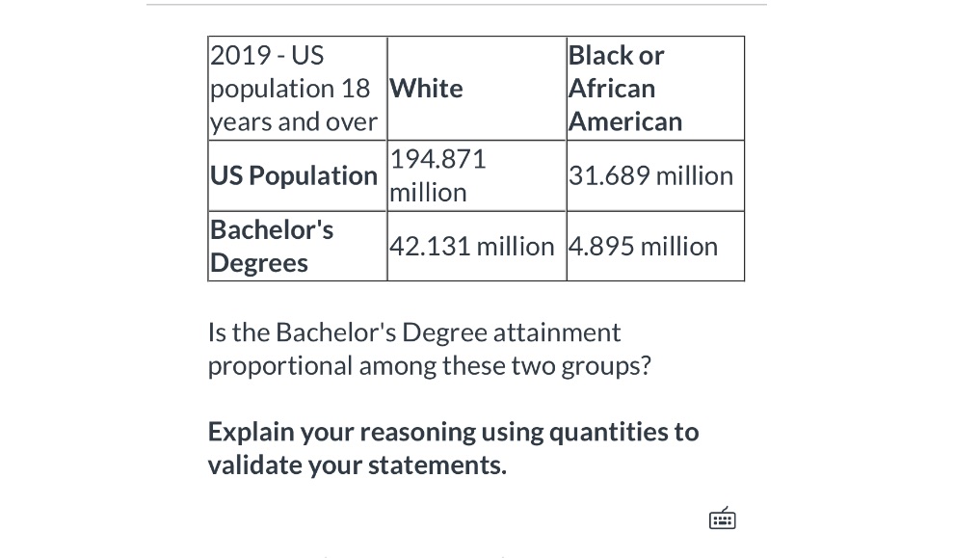Click 'proportional among these two groups?' line
This screenshot has height=558, width=980.
click(430, 365)
